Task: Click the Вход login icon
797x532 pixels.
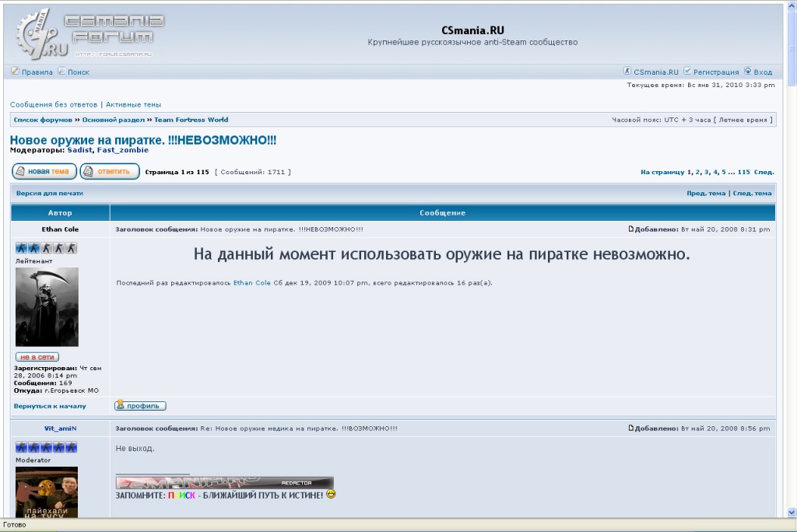Action: 748,72
